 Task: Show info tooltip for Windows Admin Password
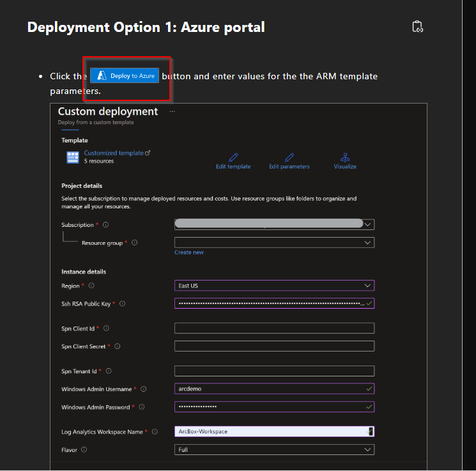[141, 407]
